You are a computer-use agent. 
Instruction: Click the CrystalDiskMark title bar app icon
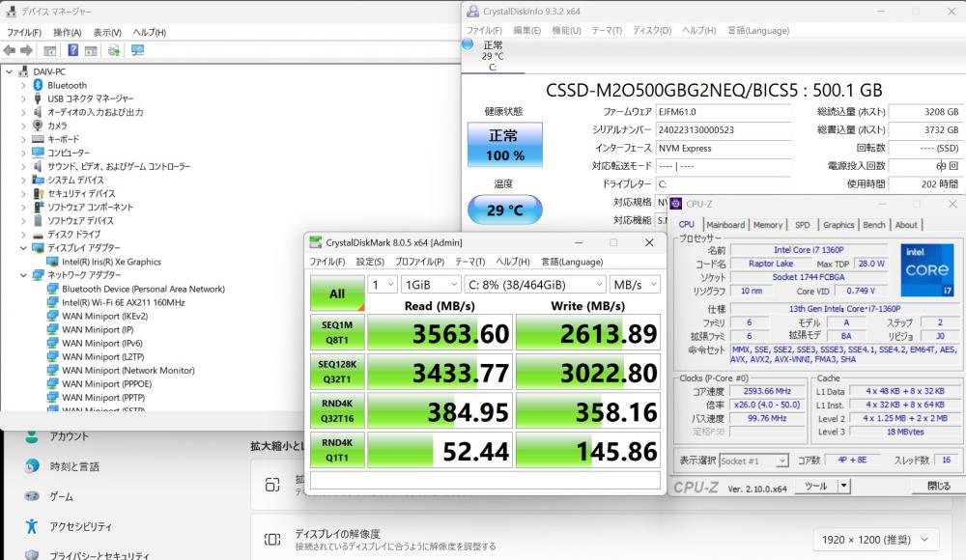(x=316, y=242)
